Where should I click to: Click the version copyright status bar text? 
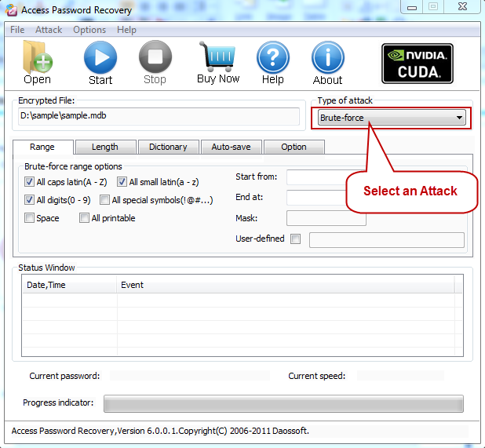[x=160, y=431]
